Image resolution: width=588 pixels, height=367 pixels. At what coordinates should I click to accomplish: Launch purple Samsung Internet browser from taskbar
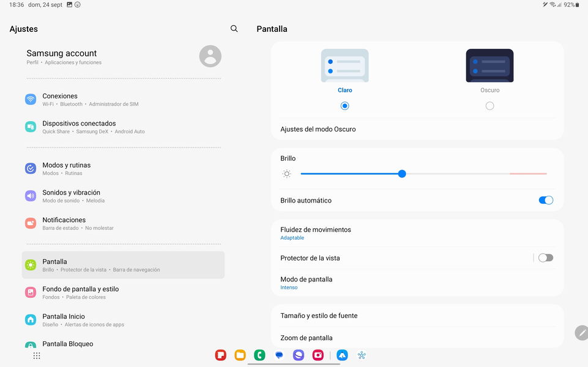click(299, 355)
